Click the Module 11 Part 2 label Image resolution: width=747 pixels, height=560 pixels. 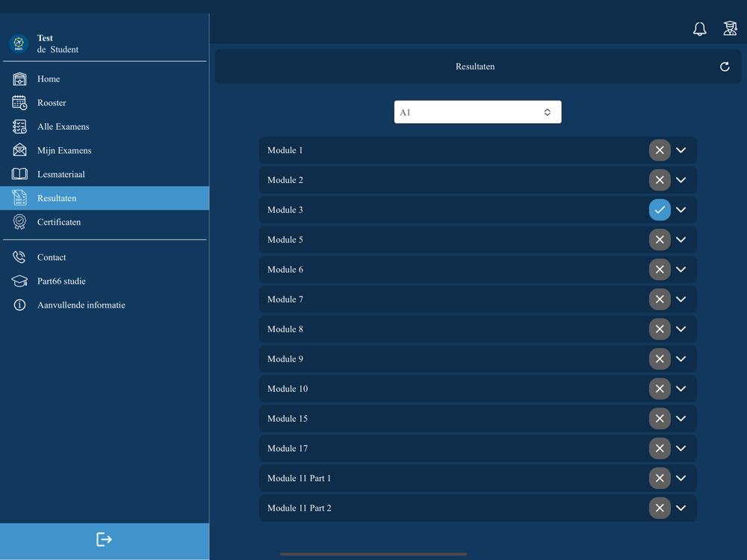pos(300,508)
